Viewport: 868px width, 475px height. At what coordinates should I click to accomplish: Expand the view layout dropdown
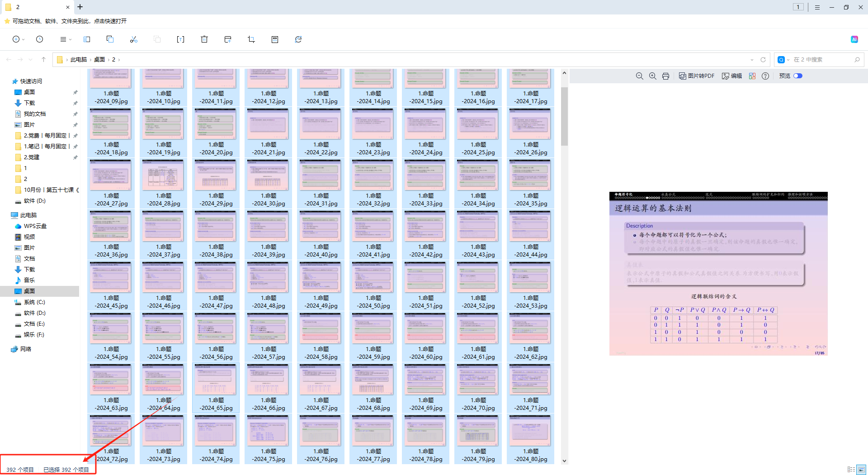click(66, 39)
